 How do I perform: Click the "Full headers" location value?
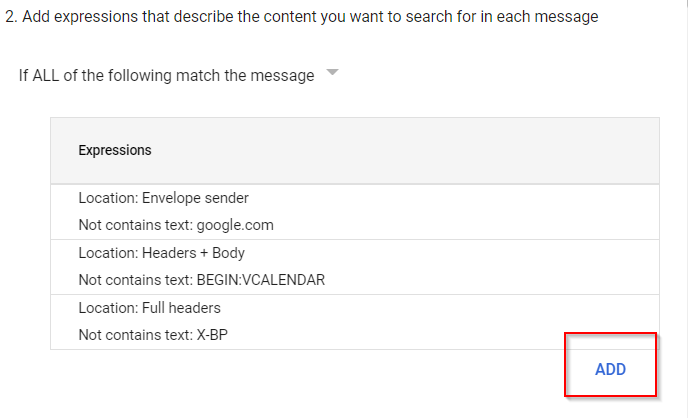click(182, 308)
